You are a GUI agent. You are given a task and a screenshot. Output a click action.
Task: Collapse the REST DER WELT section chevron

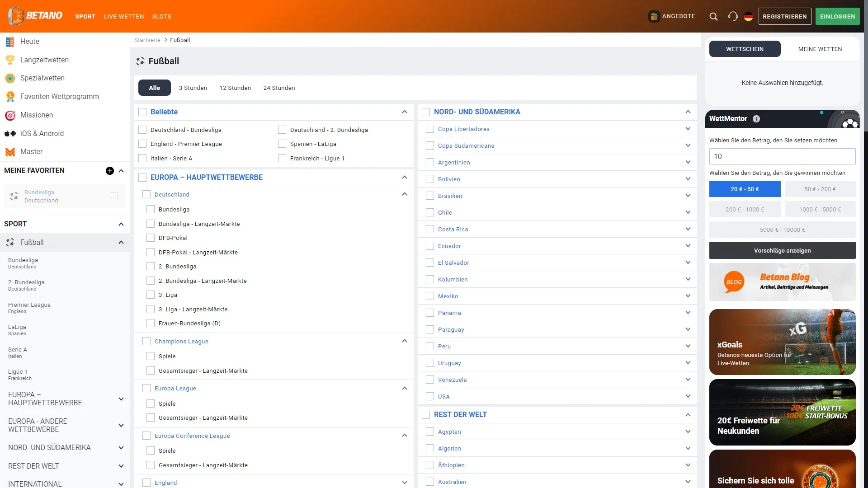click(x=688, y=415)
